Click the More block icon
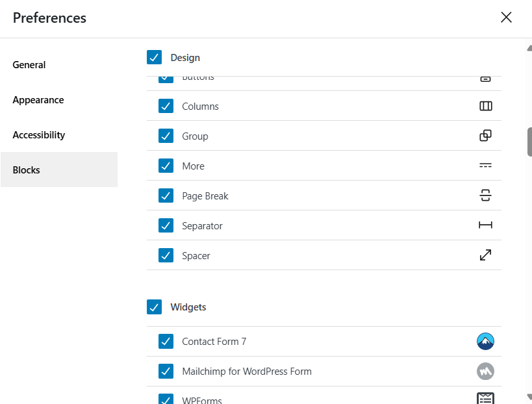The image size is (532, 404). coord(485,166)
